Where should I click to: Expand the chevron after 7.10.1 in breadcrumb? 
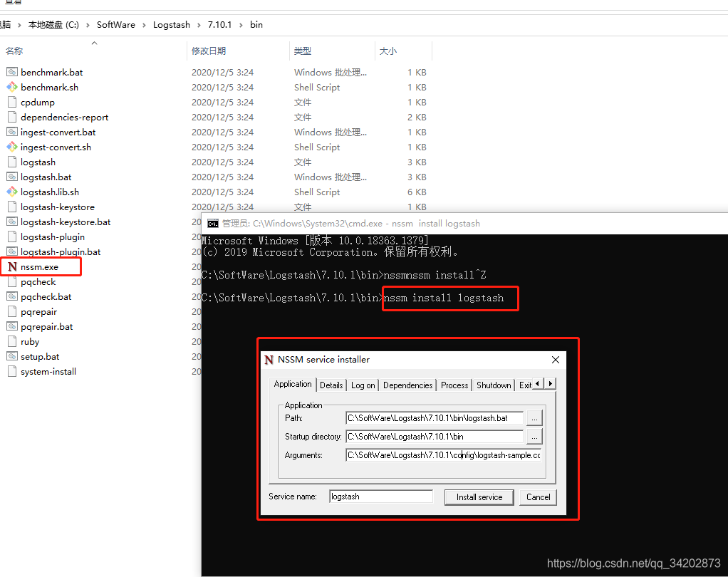[241, 25]
